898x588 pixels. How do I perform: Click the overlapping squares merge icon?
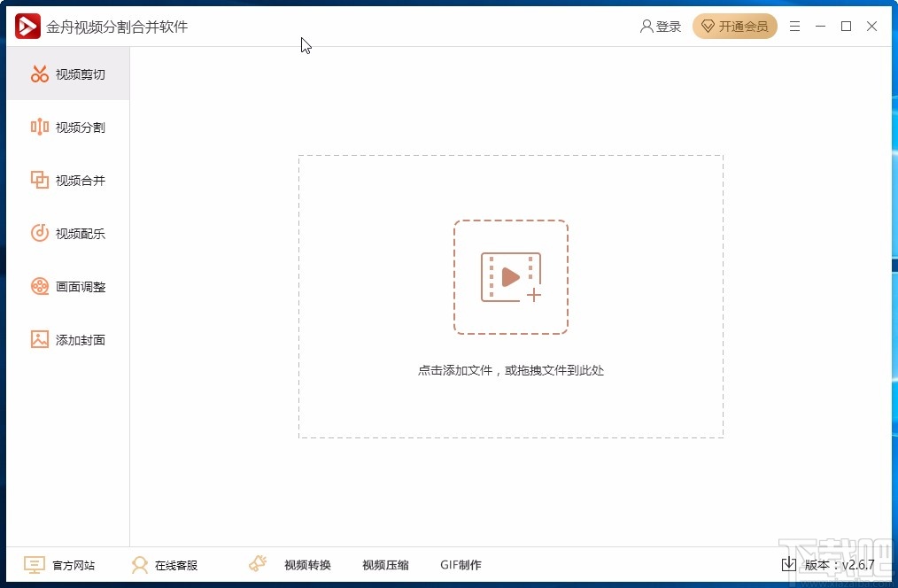tap(40, 180)
